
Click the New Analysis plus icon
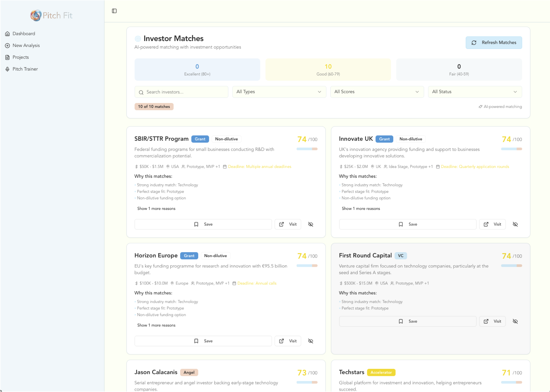(x=7, y=45)
